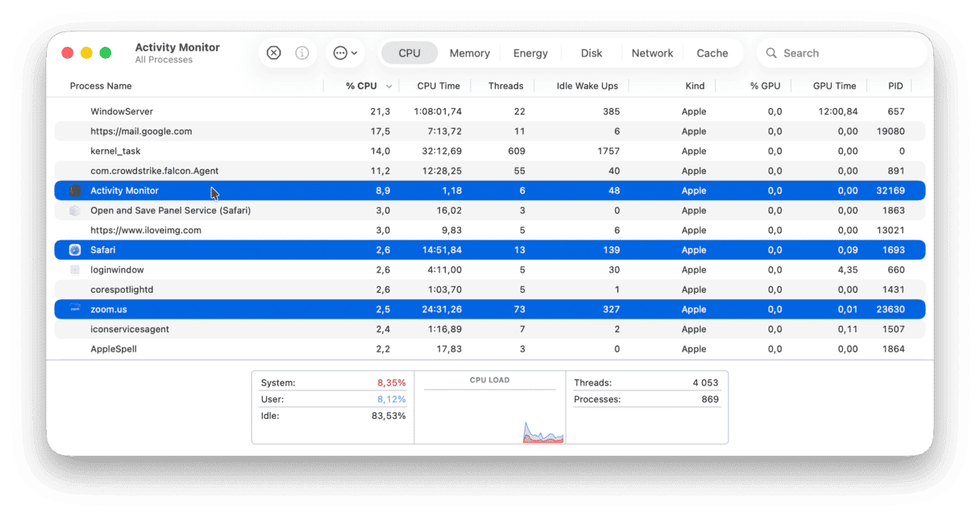Select the Safari process row

click(242, 249)
